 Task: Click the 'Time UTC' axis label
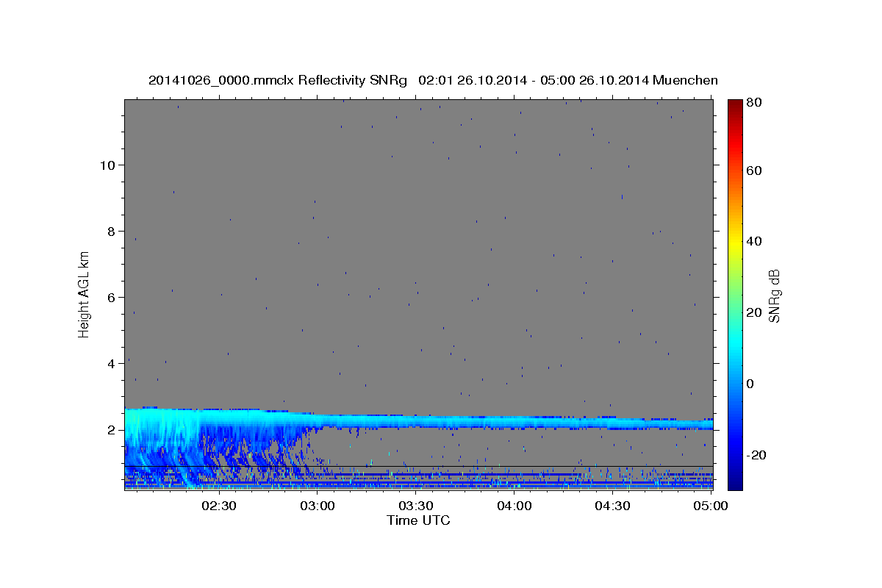[418, 520]
